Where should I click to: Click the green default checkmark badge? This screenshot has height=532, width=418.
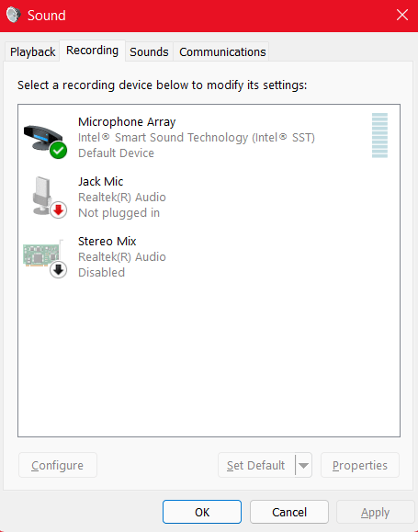point(59,151)
